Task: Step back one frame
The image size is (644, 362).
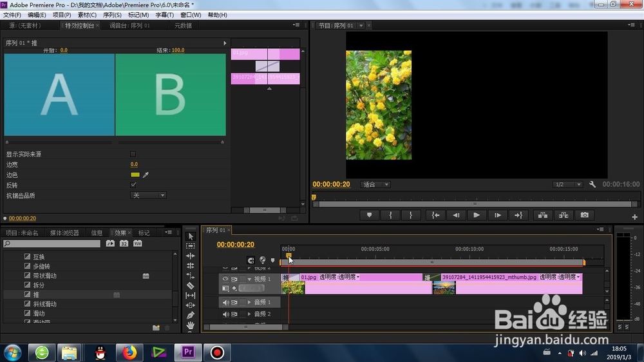Action: pyautogui.click(x=456, y=215)
